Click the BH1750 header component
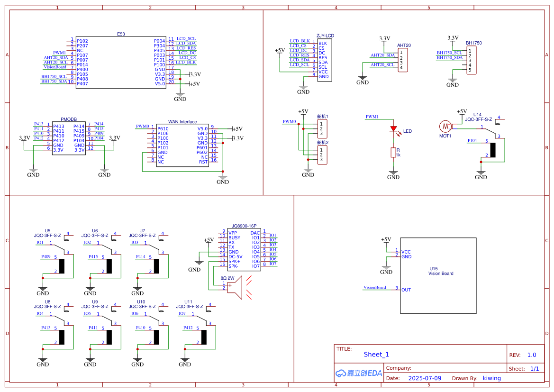The width and height of the screenshot is (554, 392). (x=471, y=60)
